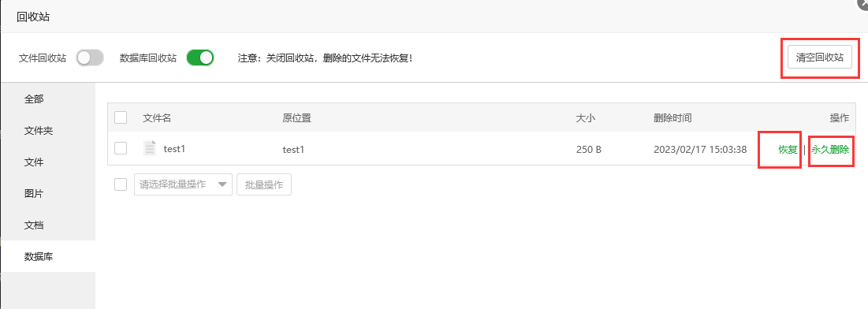Click the test1 file name
Image resolution: width=868 pixels, height=309 pixels.
pos(174,148)
